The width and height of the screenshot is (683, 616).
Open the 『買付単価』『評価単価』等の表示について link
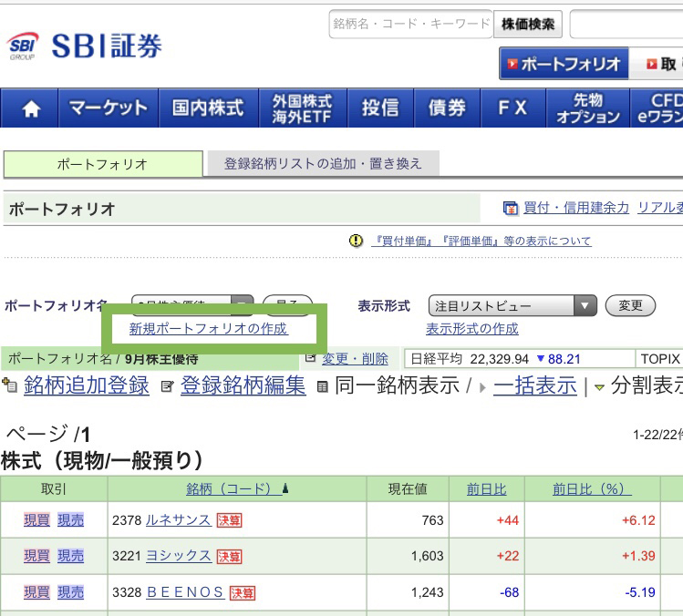pos(481,241)
